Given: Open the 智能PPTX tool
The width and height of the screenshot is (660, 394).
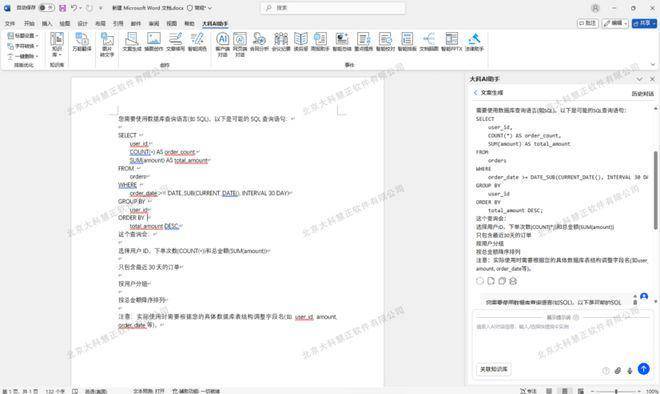Looking at the screenshot, I should coord(452,42).
